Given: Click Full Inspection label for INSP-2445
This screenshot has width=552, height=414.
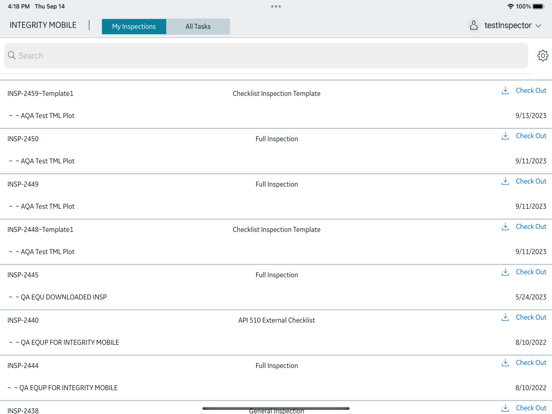Looking at the screenshot, I should [x=277, y=275].
